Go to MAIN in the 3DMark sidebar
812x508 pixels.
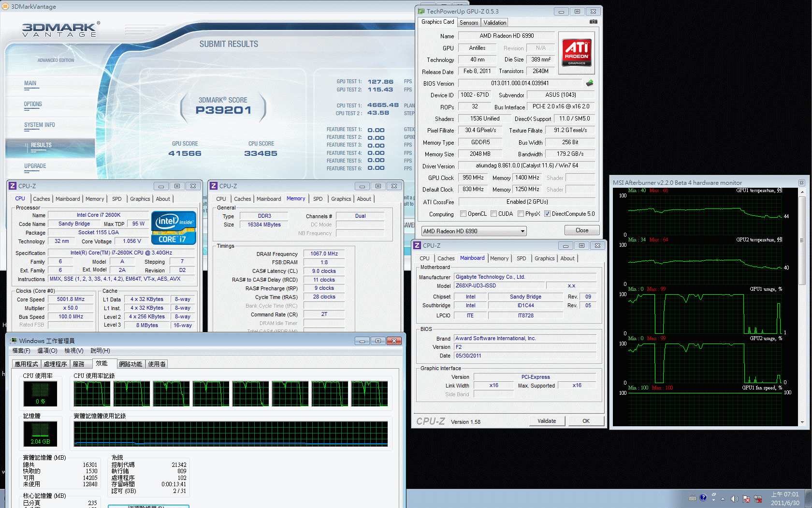click(30, 83)
